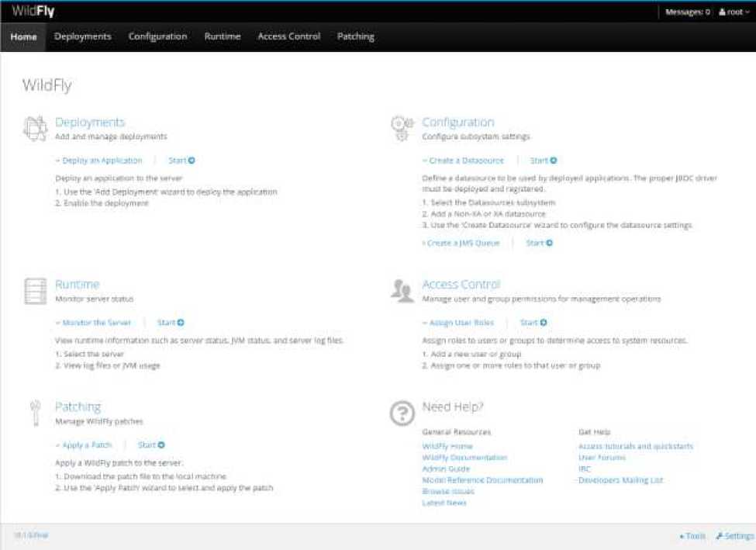Viewport: 756px width, 550px height.
Task: Click the Configuration gears icon
Action: 401,128
